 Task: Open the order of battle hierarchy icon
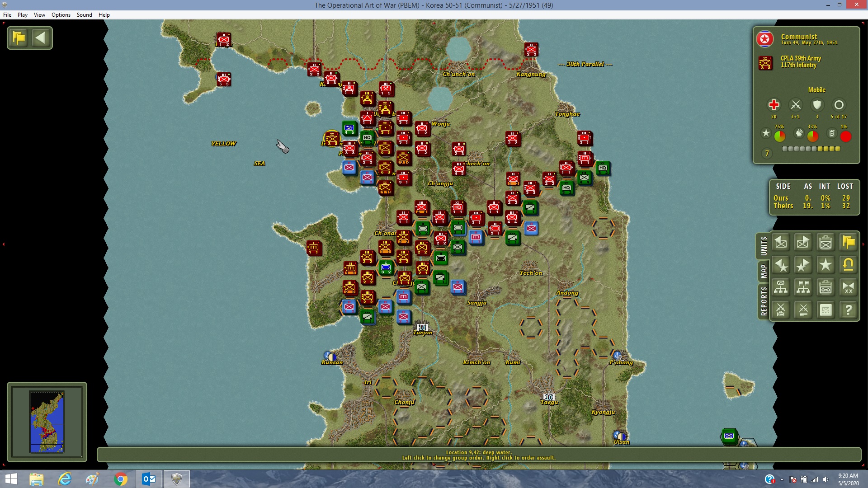click(781, 287)
